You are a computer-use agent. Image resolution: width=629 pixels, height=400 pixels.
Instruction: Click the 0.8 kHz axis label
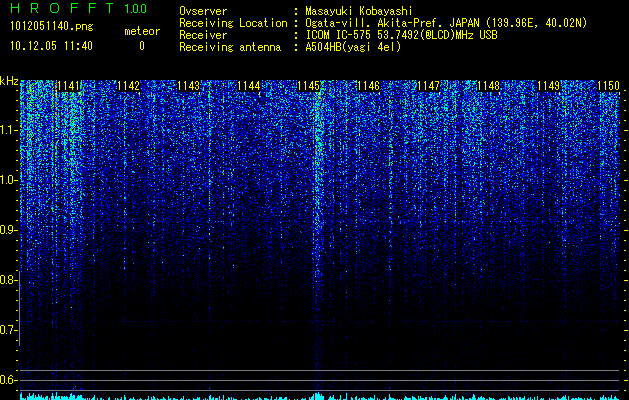8,280
